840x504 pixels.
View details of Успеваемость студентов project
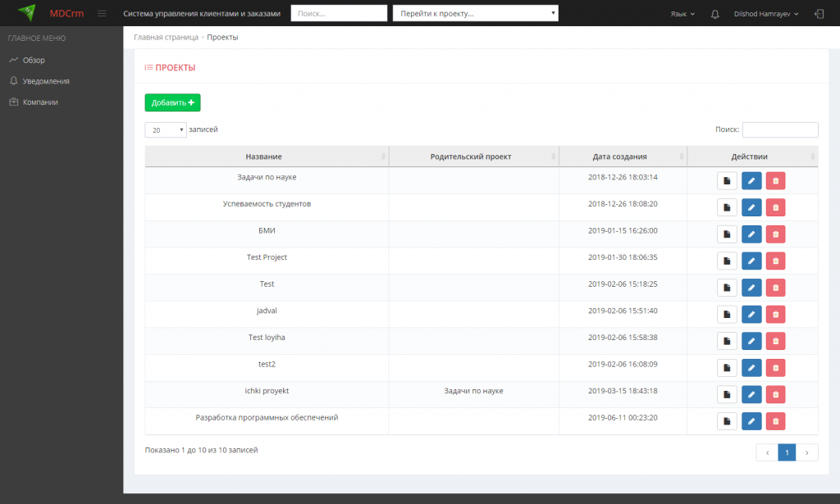(x=727, y=207)
